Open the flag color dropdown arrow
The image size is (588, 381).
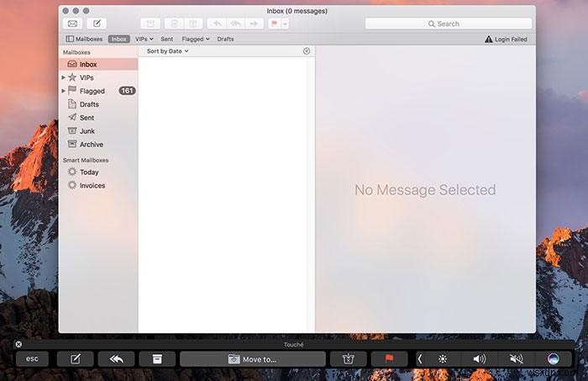tap(286, 24)
